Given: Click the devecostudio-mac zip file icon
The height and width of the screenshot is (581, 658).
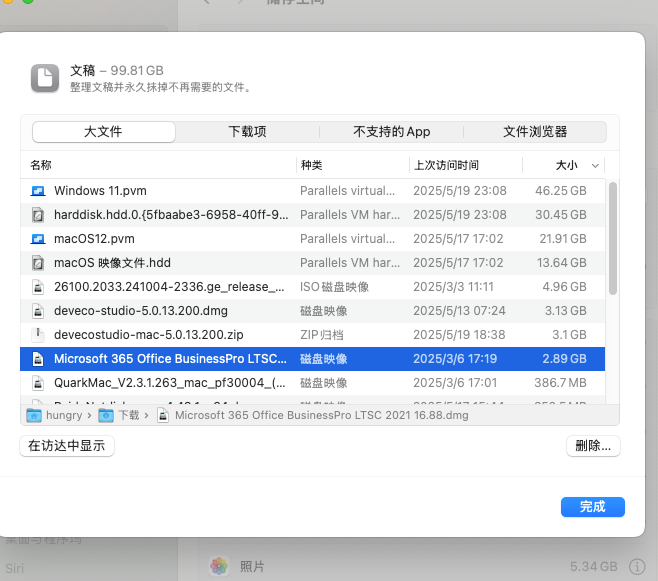Looking at the screenshot, I should pyautogui.click(x=38, y=335).
